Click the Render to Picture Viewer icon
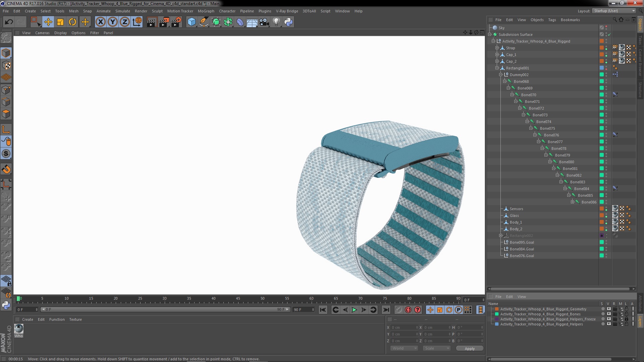Image resolution: width=644 pixels, height=362 pixels. click(x=164, y=22)
